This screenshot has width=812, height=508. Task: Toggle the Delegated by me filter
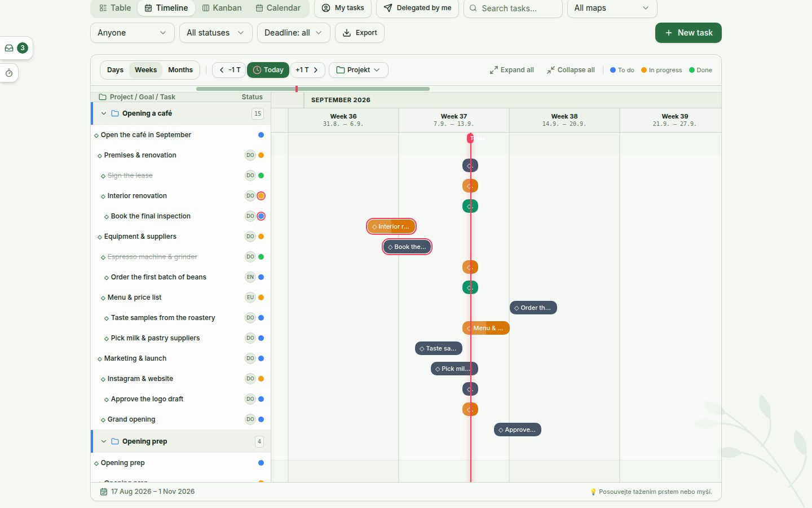coord(418,8)
